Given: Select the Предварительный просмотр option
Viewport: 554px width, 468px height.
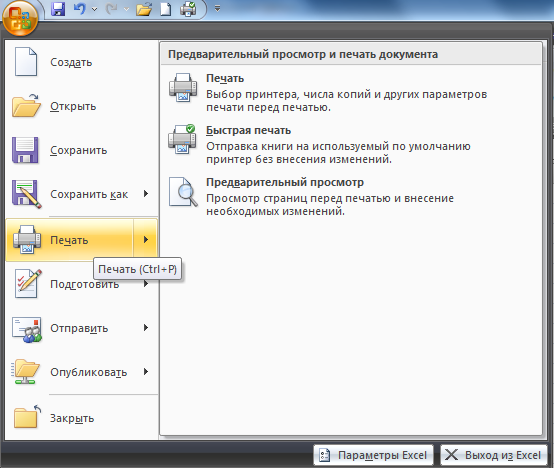Looking at the screenshot, I should [350, 196].
